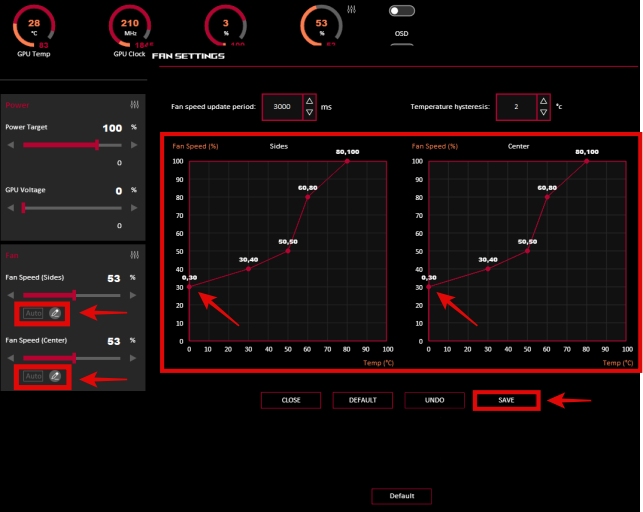Click the GPU Temp gauge

[34, 27]
